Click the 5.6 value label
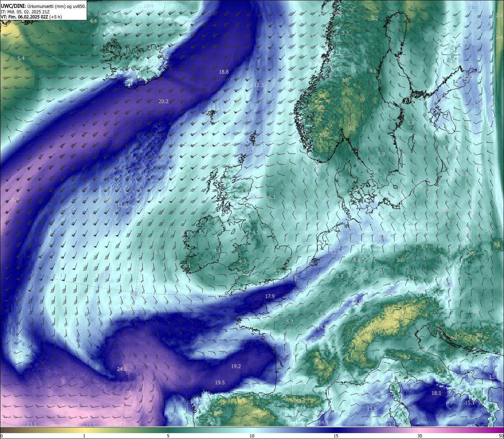This screenshot has width=504, height=439. [357, 260]
